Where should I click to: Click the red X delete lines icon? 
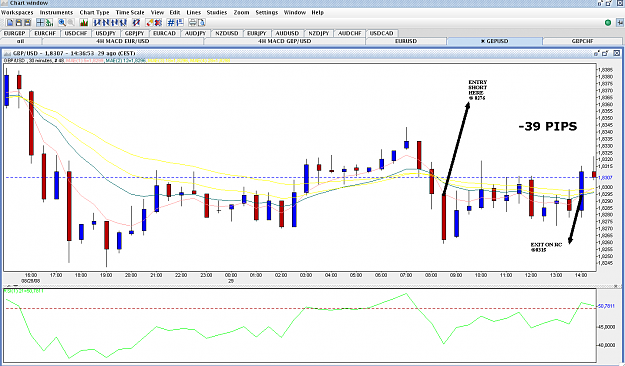point(158,23)
